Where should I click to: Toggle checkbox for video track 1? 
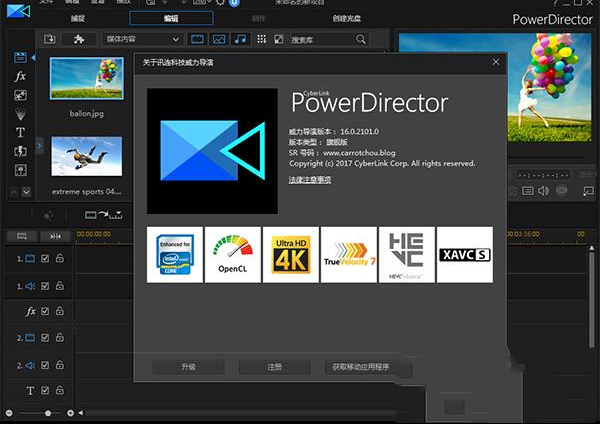44,259
